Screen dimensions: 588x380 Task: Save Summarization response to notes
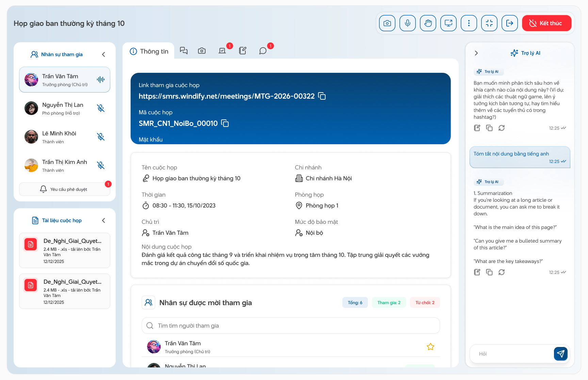pyautogui.click(x=477, y=272)
